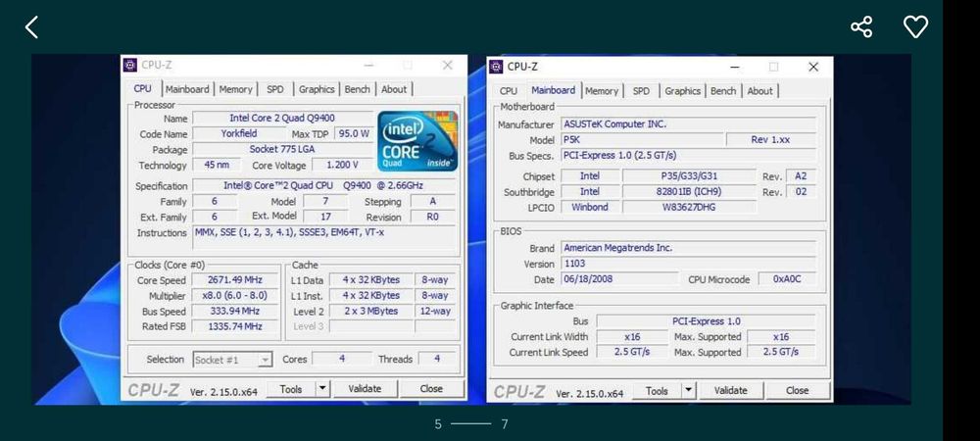The image size is (980, 441).
Task: Open Memory tab in right CPU-Z window
Action: [x=602, y=91]
